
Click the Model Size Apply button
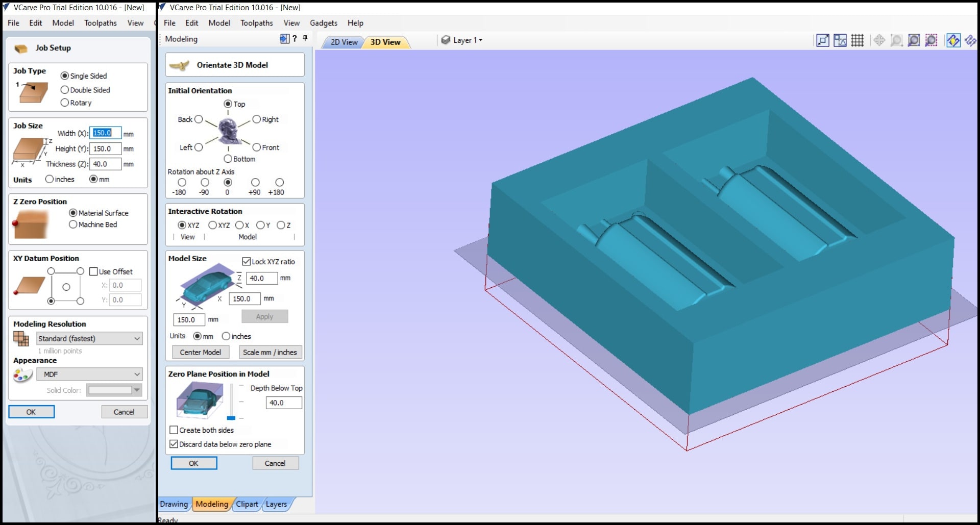tap(264, 316)
